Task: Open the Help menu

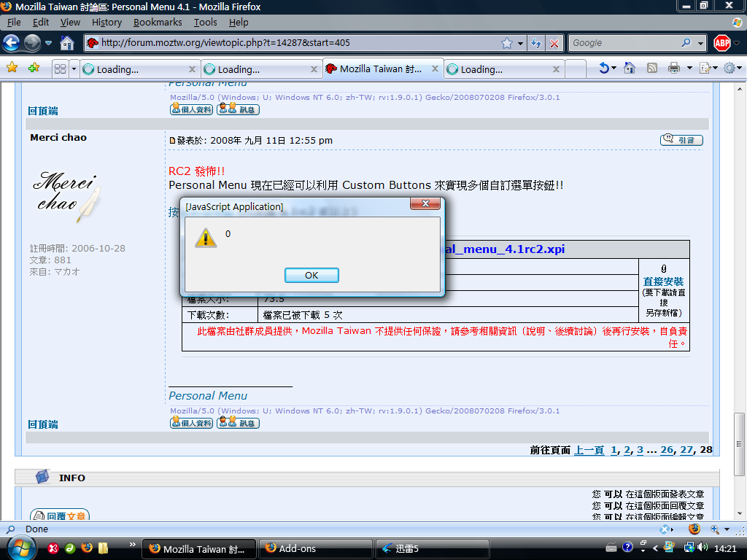Action: pyautogui.click(x=239, y=23)
